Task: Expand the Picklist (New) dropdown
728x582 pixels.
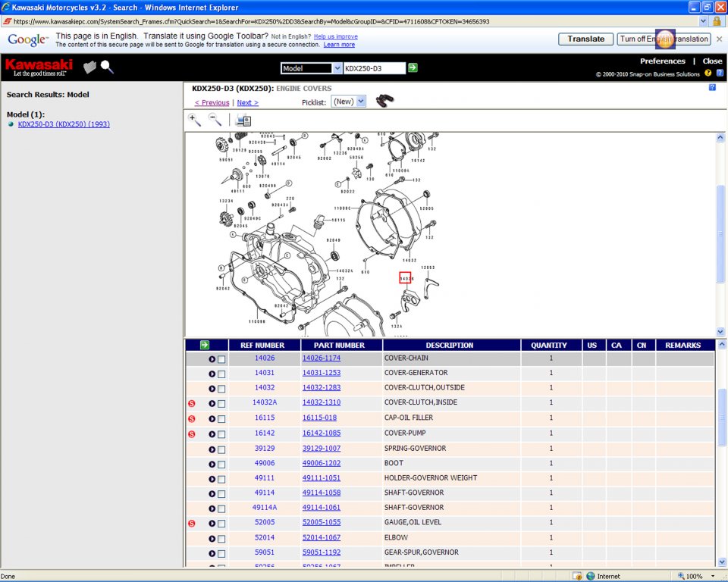Action: point(349,102)
